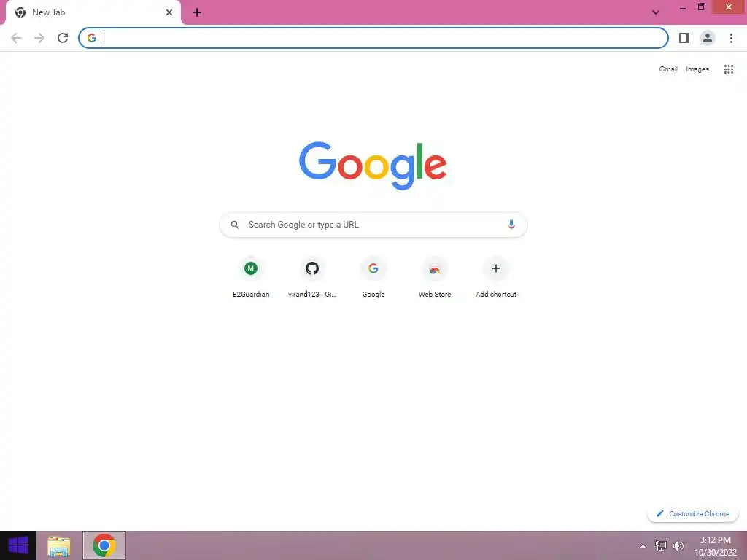
Task: Reload the page with the refresh icon
Action: coord(63,38)
